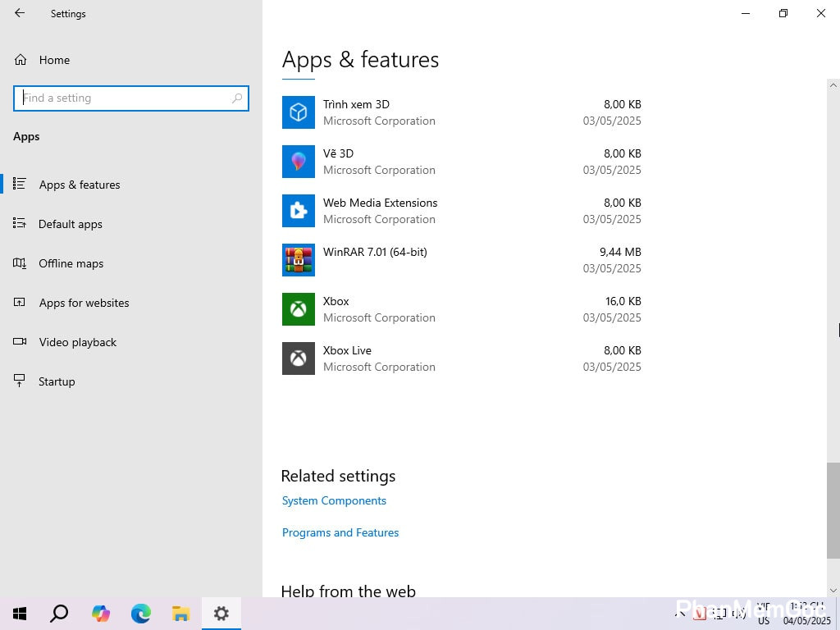This screenshot has height=630, width=840.
Task: Click the search magnifier in settings box
Action: [x=237, y=98]
